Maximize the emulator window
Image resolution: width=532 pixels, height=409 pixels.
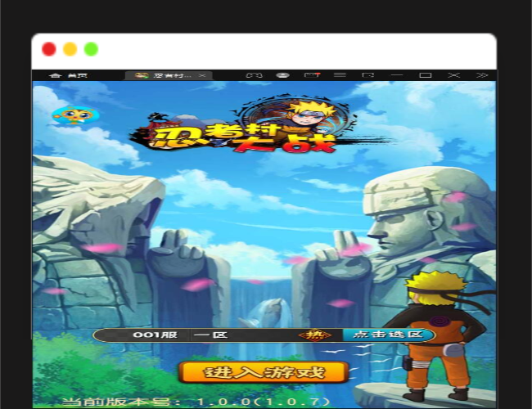pyautogui.click(x=425, y=75)
